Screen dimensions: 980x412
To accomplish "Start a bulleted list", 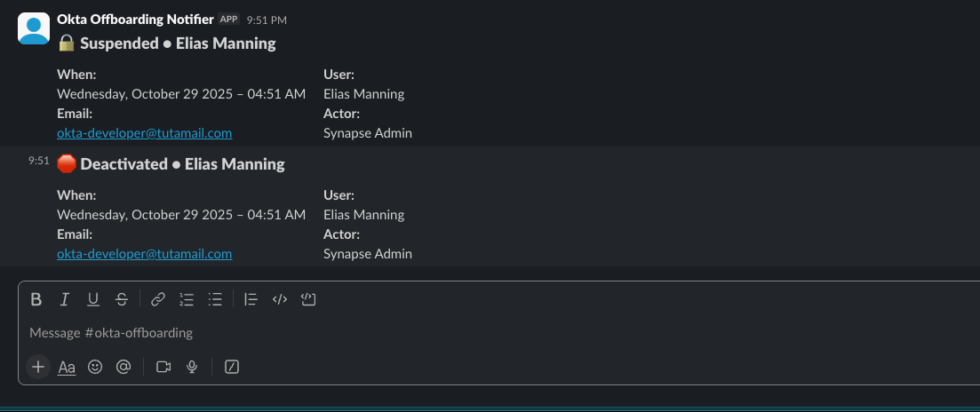I will [215, 299].
